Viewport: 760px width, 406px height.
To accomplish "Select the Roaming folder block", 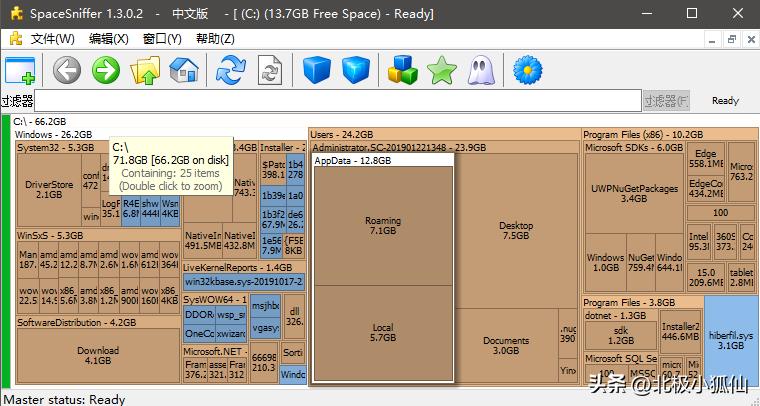I will [383, 226].
